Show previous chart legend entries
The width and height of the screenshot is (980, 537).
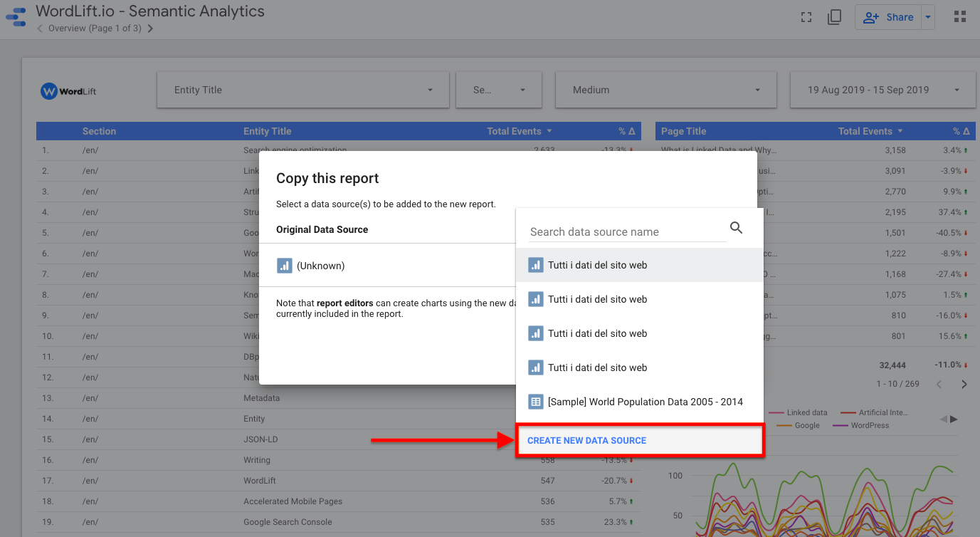(x=944, y=419)
